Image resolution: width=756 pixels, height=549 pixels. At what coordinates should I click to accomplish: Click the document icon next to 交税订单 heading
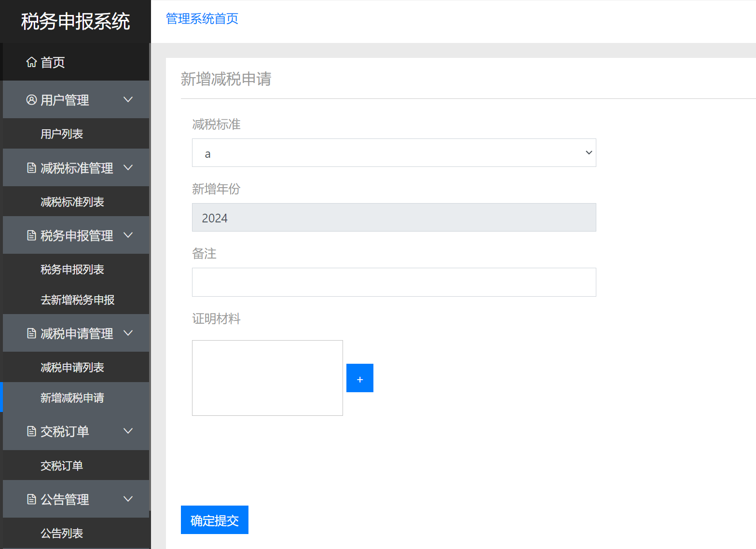31,431
